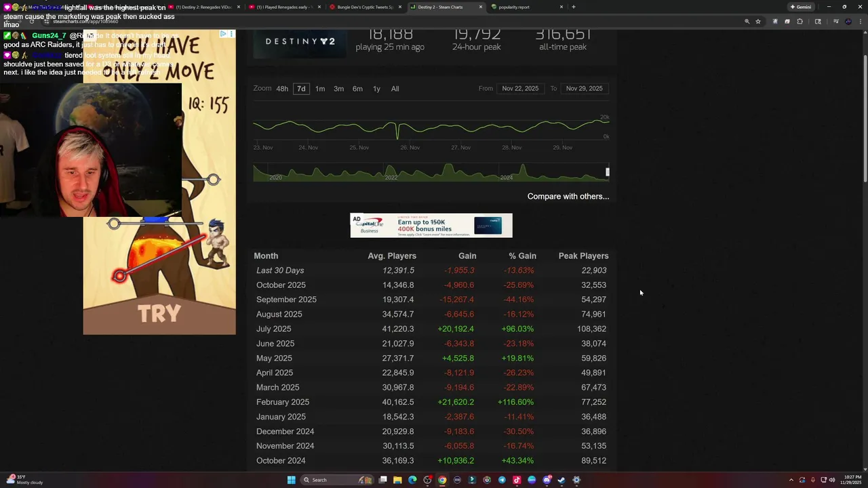Open volume control in system tray

[832, 480]
